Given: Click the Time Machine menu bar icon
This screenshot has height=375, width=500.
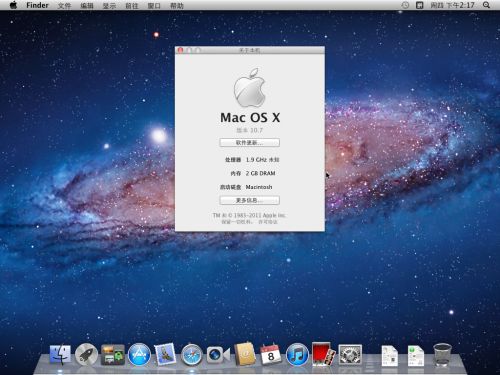Looking at the screenshot, I should 405,5.
